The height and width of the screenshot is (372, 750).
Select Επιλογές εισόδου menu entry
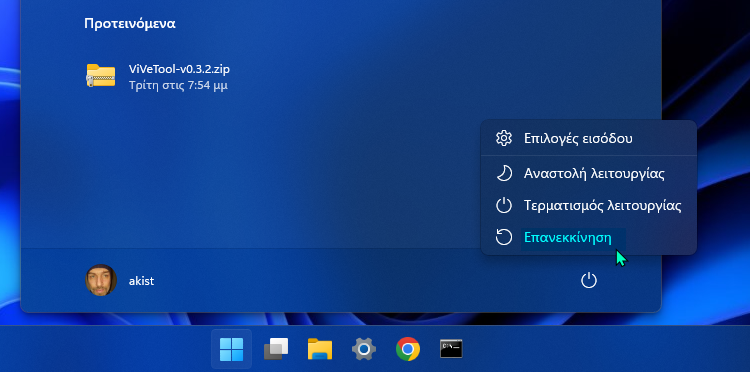pos(588,139)
